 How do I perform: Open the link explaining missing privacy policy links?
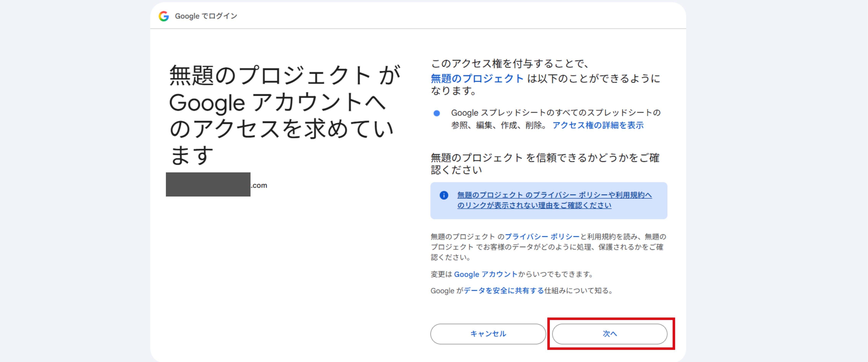(554, 200)
